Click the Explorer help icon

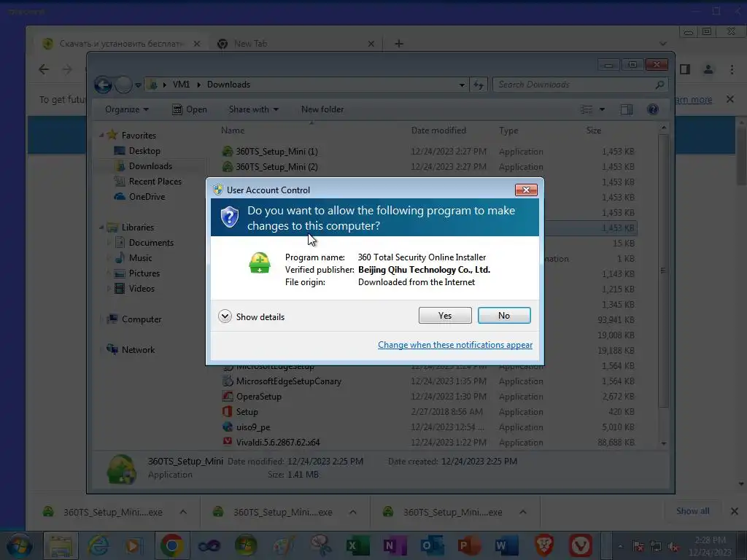point(653,109)
